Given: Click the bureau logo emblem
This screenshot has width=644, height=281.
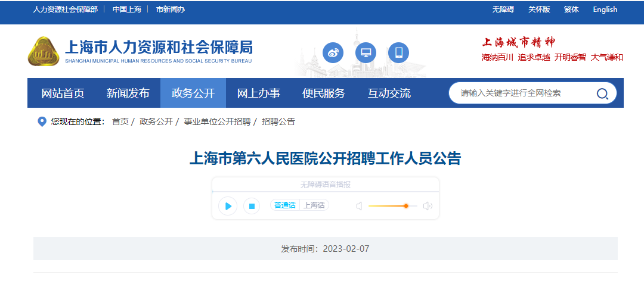Looking at the screenshot, I should (44, 51).
